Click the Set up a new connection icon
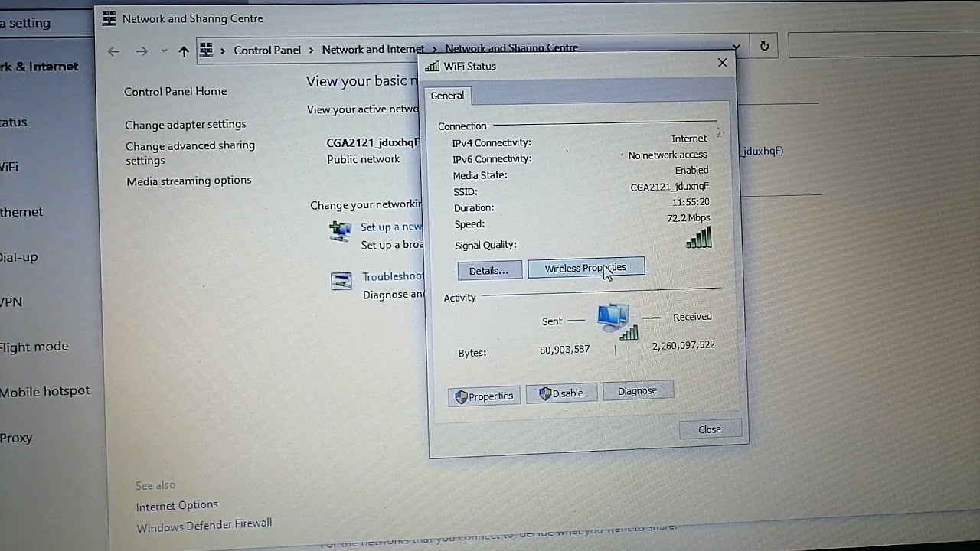This screenshot has width=980, height=551. point(341,230)
